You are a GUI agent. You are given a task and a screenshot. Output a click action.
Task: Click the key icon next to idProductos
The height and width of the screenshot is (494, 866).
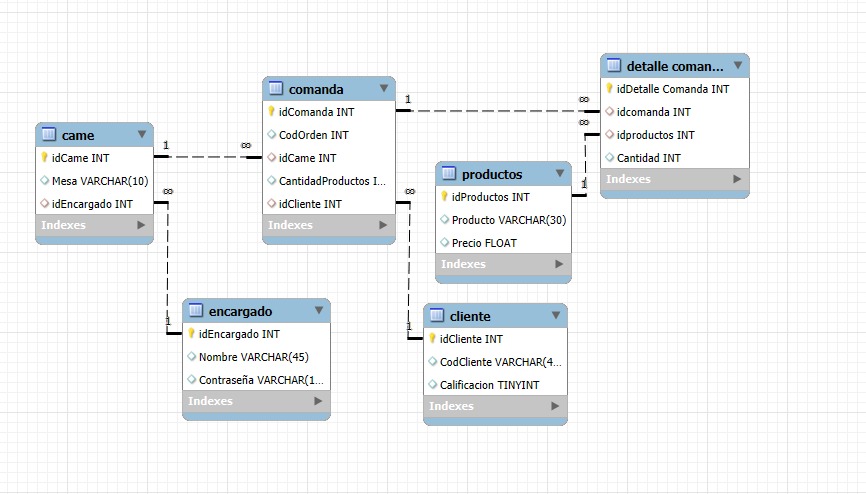[444, 197]
